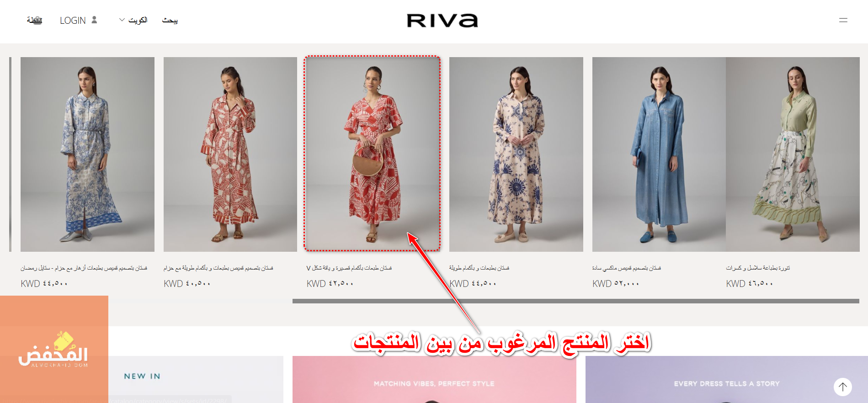Click the denim maxi dress title text
The height and width of the screenshot is (403, 868).
pos(627,268)
